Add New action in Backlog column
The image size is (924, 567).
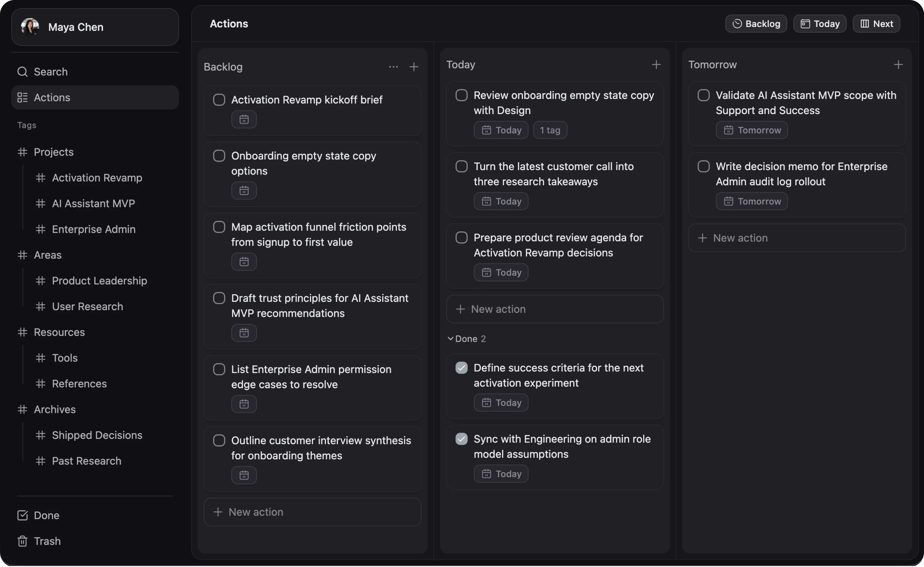coord(312,512)
